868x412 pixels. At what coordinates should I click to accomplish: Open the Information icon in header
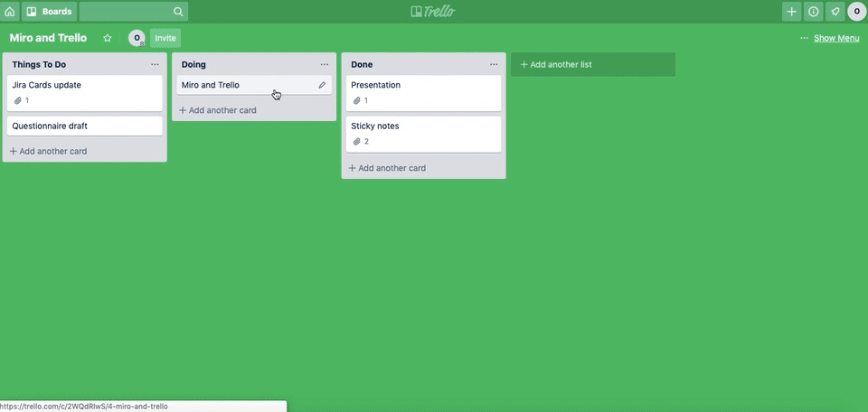(x=813, y=12)
